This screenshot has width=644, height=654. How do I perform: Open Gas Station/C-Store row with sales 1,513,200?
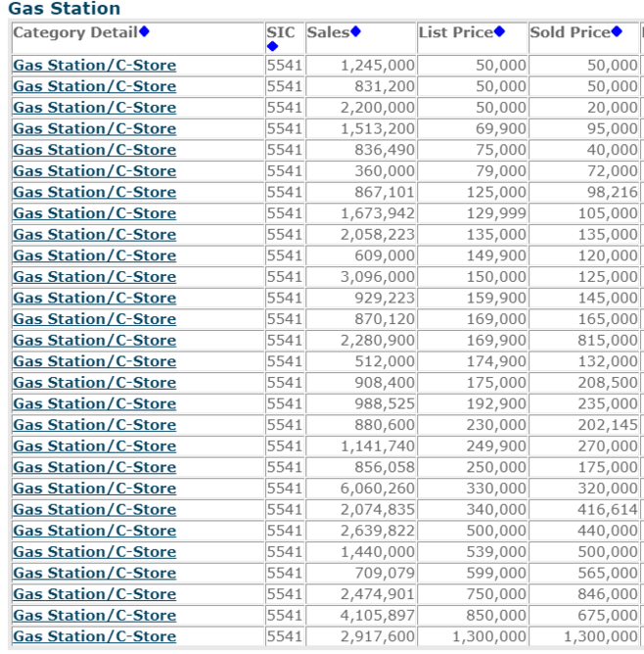point(94,128)
